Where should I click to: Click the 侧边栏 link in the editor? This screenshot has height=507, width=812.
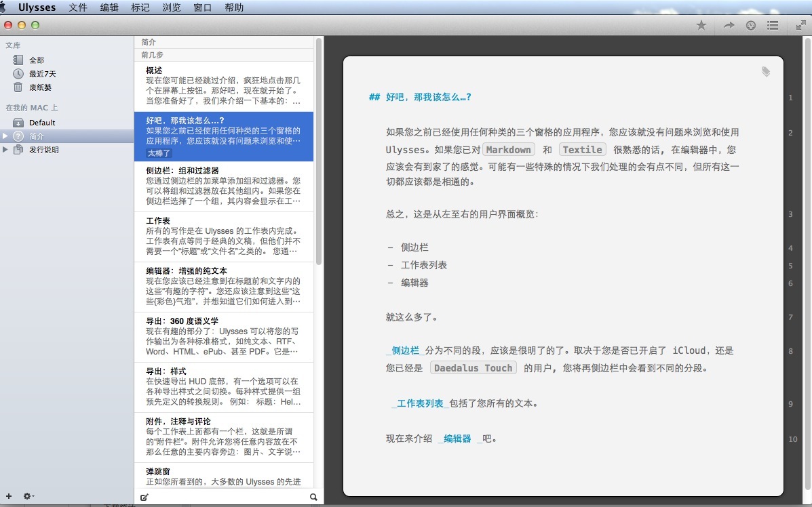click(405, 350)
